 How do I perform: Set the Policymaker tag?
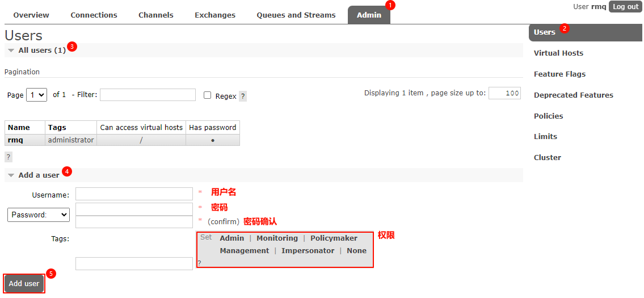click(334, 238)
